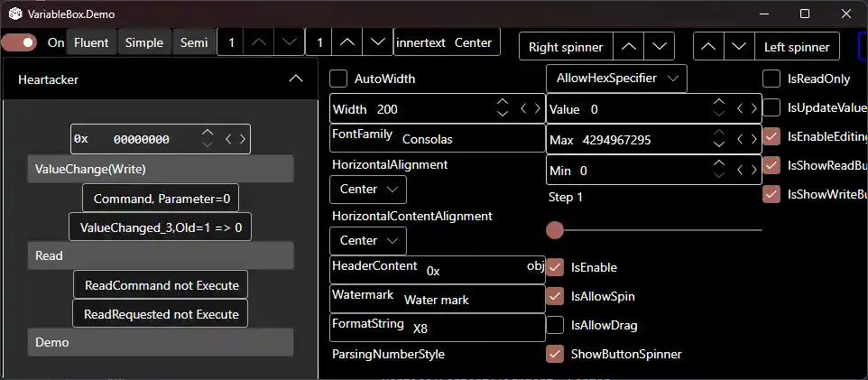Click the ValueChange(Write) button

(x=161, y=169)
